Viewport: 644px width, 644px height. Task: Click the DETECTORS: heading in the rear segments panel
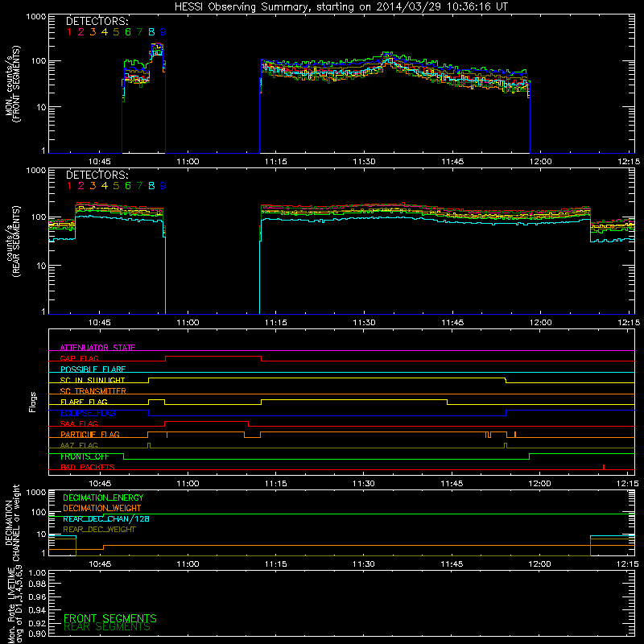[x=97, y=175]
